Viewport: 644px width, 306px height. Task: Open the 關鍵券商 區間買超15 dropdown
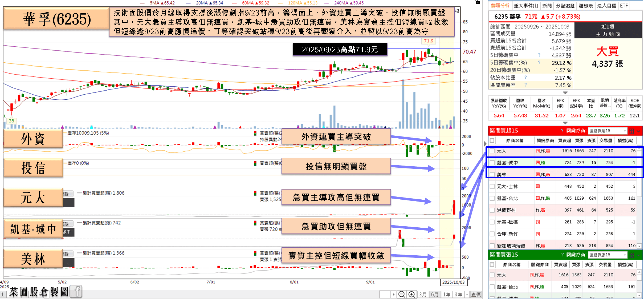click(x=625, y=131)
